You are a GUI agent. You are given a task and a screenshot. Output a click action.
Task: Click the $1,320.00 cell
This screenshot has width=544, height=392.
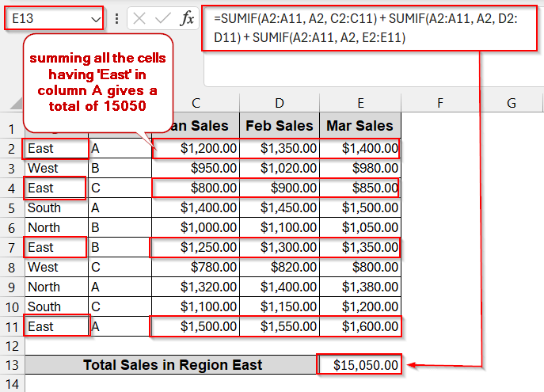pyautogui.click(x=196, y=287)
